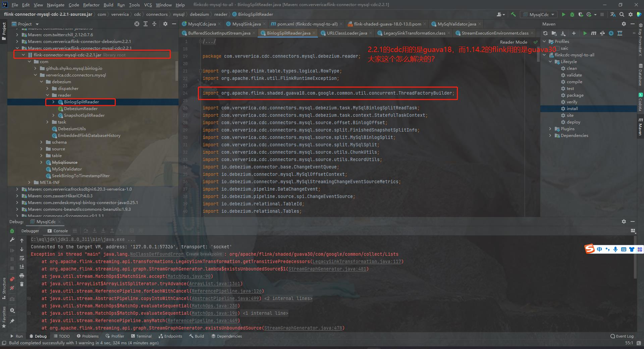Select opened file locate icon in Project panel
This screenshot has width=644, height=349.
(x=137, y=24)
